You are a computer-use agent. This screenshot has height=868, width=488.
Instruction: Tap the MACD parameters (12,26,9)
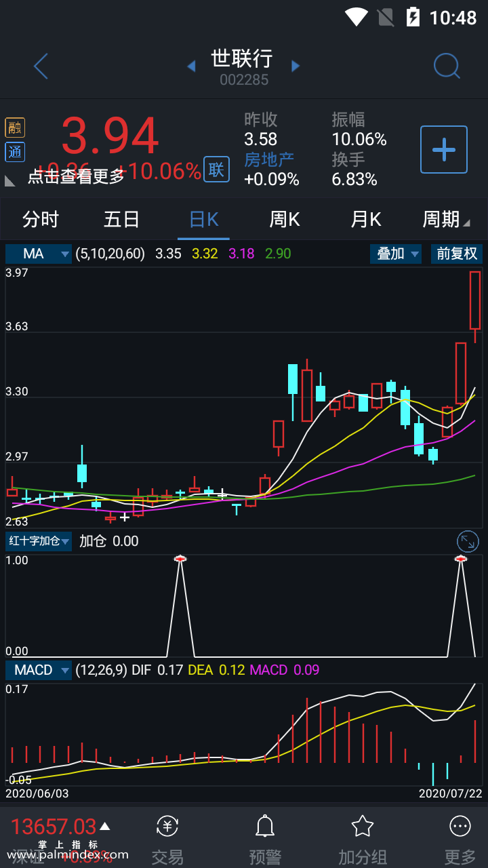pyautogui.click(x=101, y=670)
